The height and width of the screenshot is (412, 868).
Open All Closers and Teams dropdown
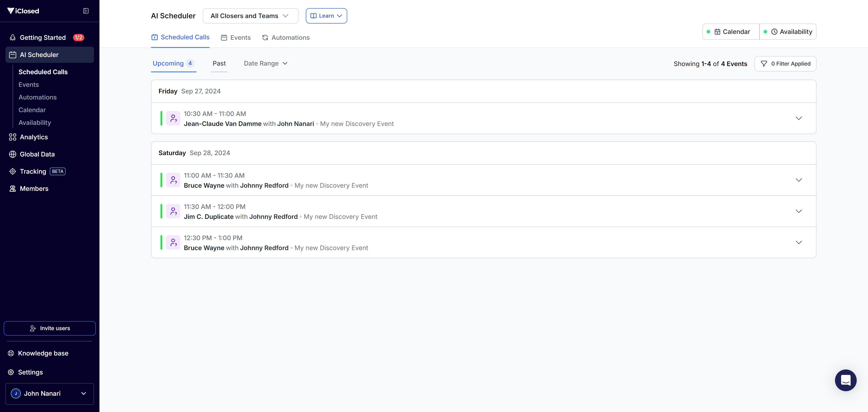(x=250, y=16)
